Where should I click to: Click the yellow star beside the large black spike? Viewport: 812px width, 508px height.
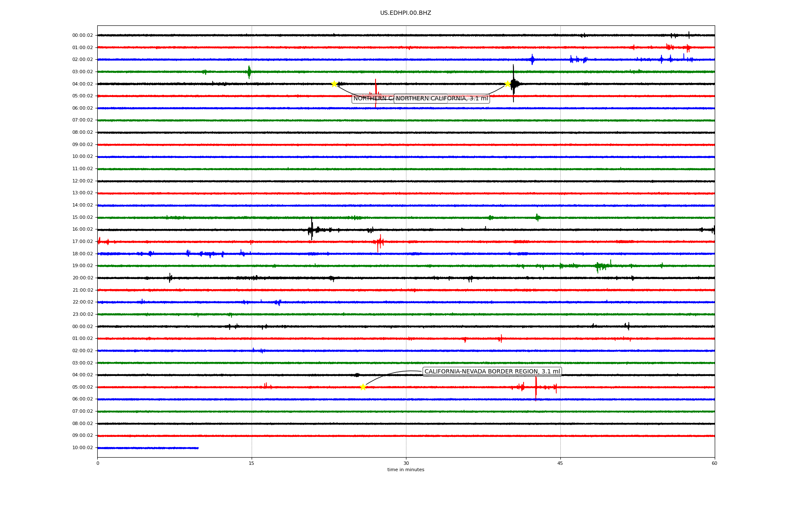click(x=507, y=84)
